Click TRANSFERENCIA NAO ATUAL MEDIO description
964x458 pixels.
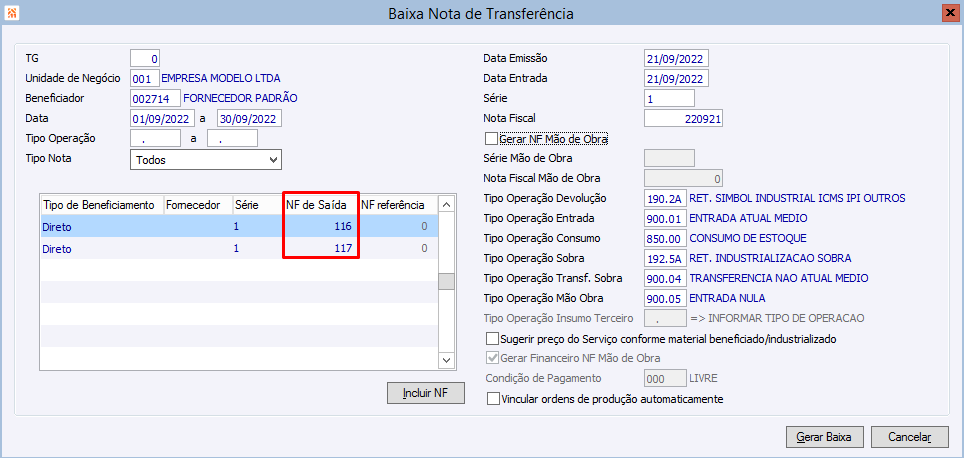779,278
